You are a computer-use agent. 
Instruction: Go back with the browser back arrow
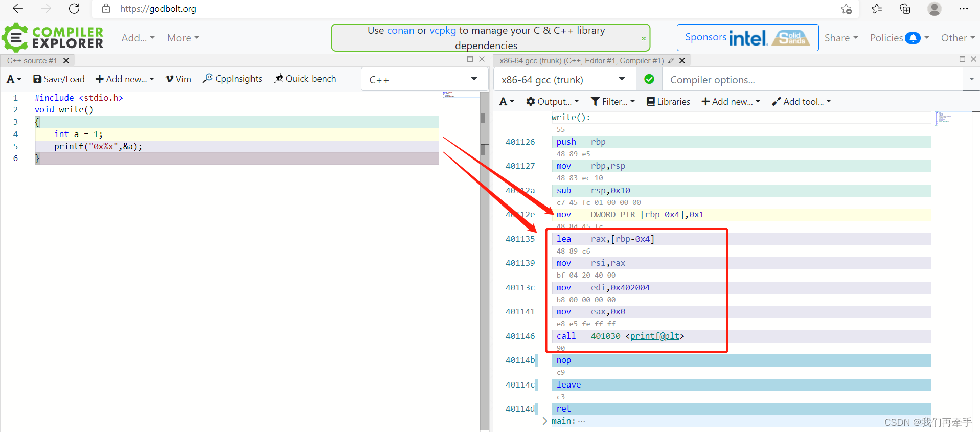[18, 9]
